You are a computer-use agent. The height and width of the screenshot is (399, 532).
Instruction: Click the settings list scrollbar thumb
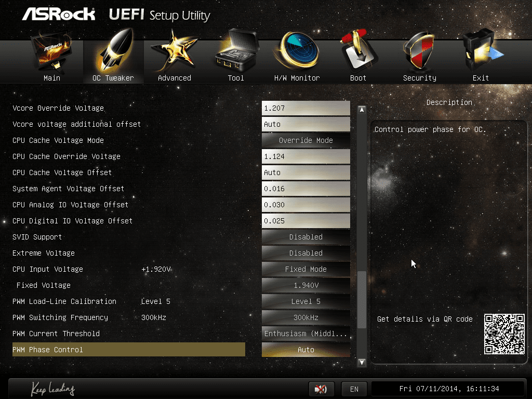[x=362, y=300]
